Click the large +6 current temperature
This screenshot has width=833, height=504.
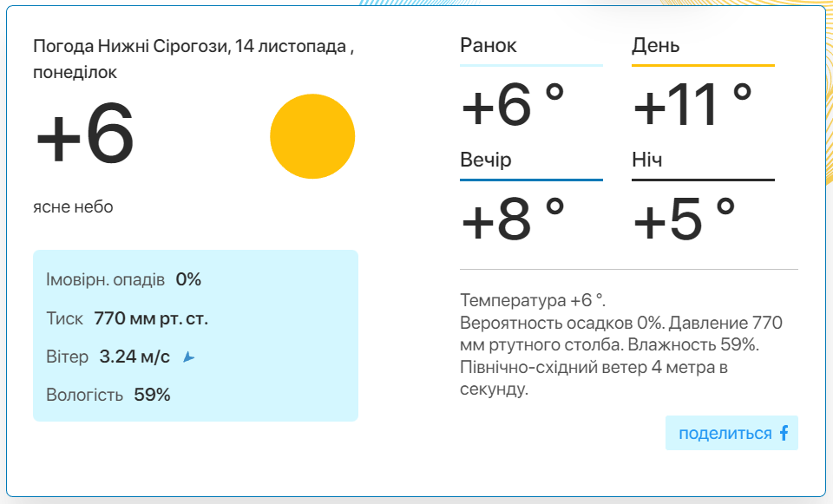point(85,134)
